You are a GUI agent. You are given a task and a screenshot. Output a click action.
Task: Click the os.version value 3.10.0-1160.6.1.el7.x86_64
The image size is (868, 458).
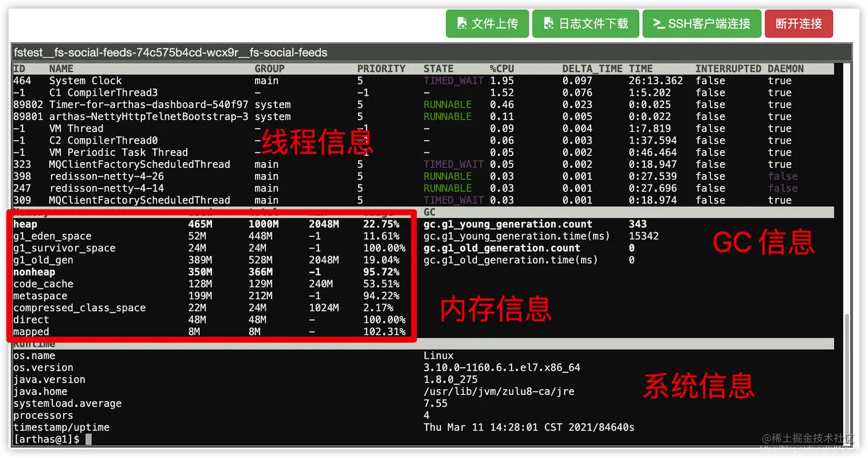click(x=502, y=368)
